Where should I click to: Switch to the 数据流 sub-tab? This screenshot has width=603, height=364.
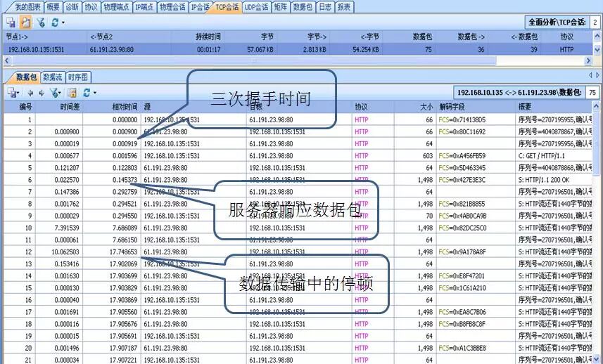(52, 77)
